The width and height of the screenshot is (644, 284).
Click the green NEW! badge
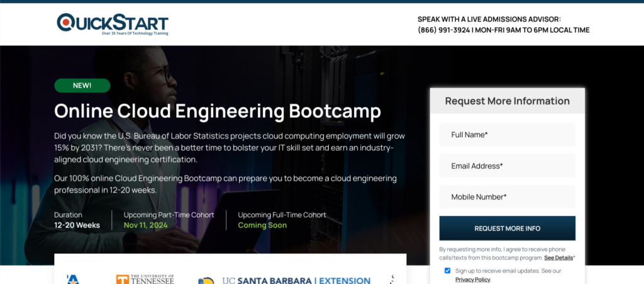[x=82, y=86]
